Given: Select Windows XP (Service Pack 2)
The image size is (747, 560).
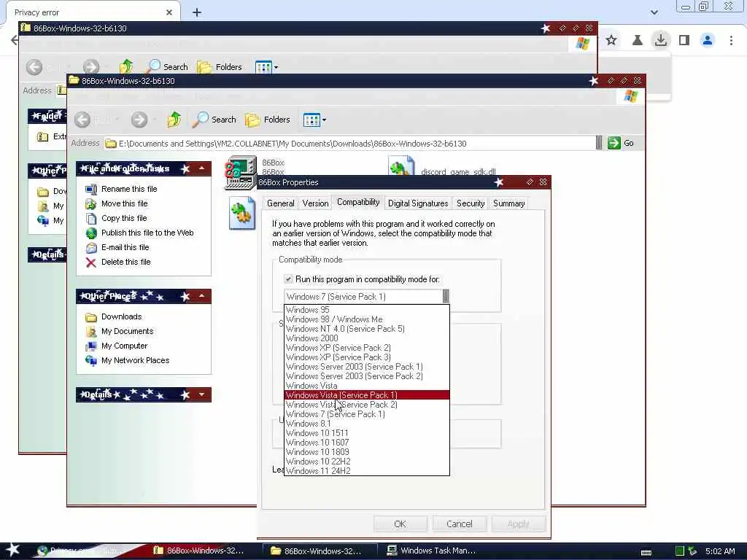Looking at the screenshot, I should [366, 348].
